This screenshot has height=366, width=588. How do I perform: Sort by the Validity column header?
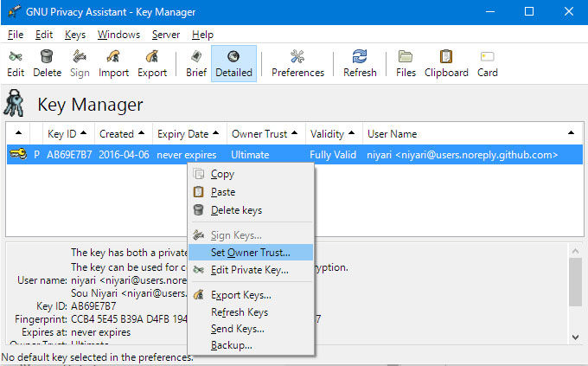pos(334,133)
